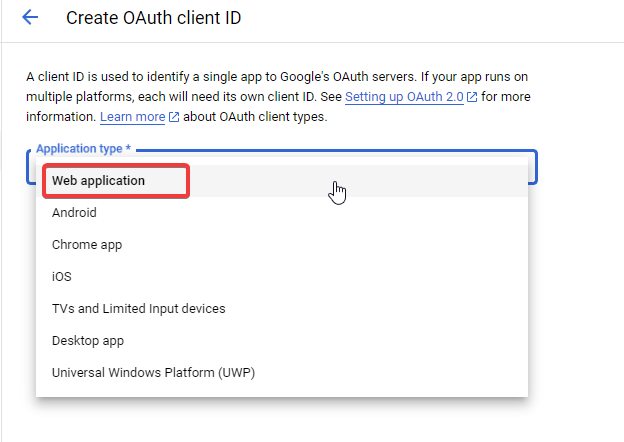The height and width of the screenshot is (442, 624).
Task: Select Web application from the list
Action: coord(99,181)
